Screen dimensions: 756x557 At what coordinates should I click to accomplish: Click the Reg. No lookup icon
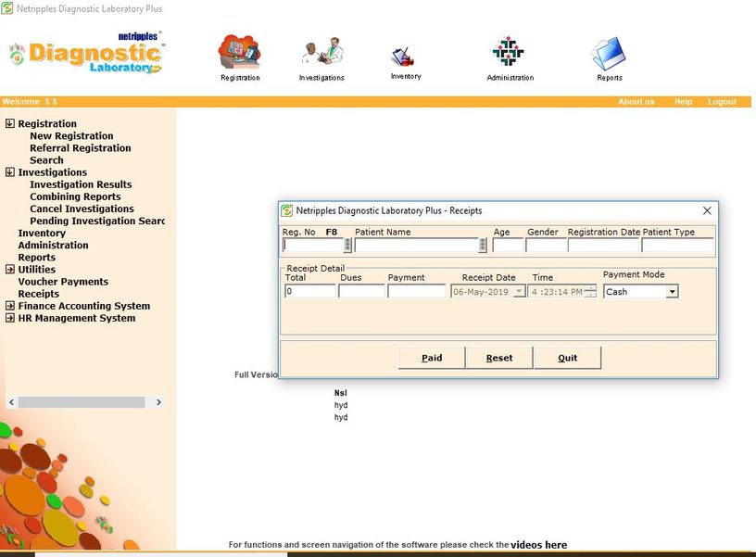point(347,245)
